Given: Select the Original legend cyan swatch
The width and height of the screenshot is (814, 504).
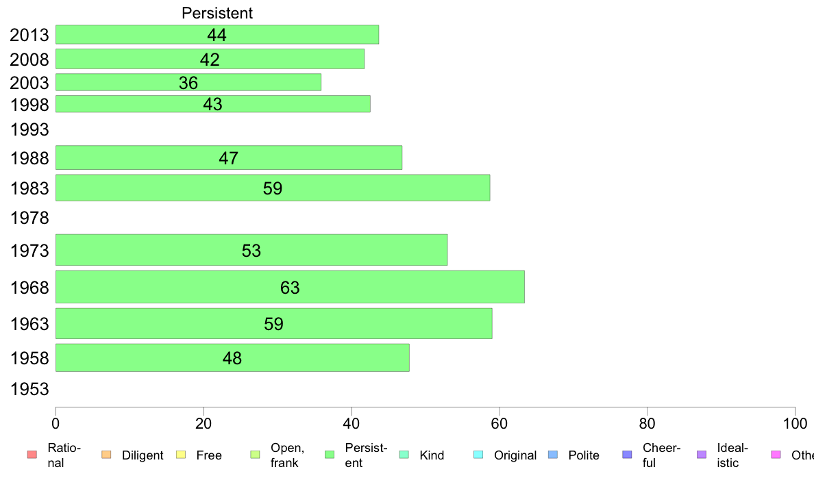Looking at the screenshot, I should coord(478,455).
